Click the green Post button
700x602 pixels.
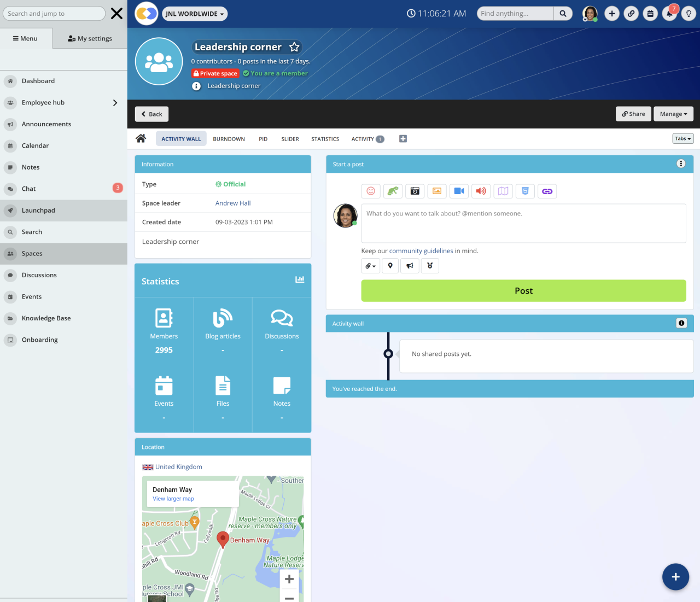(x=523, y=291)
